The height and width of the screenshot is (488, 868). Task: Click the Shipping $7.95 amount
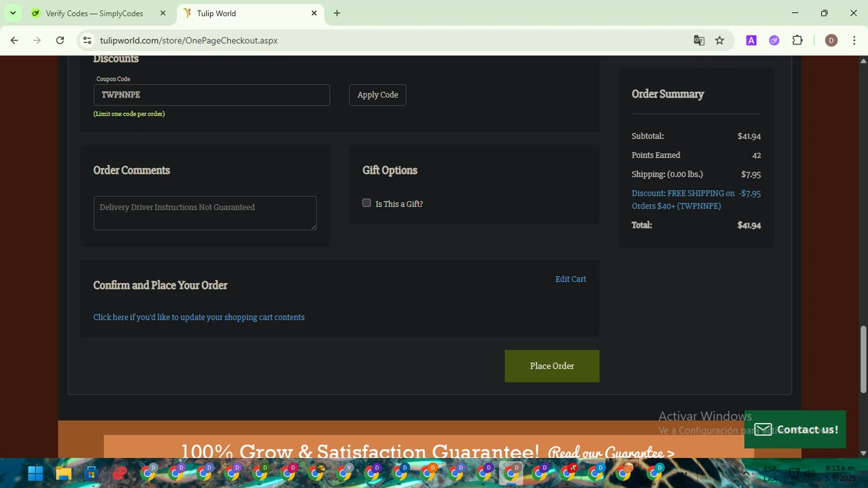pos(751,174)
